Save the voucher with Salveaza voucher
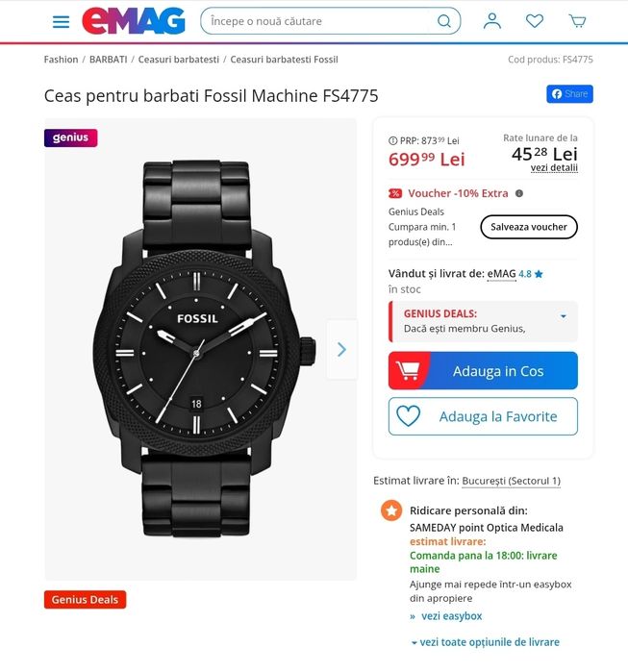The width and height of the screenshot is (628, 672). pyautogui.click(x=529, y=227)
